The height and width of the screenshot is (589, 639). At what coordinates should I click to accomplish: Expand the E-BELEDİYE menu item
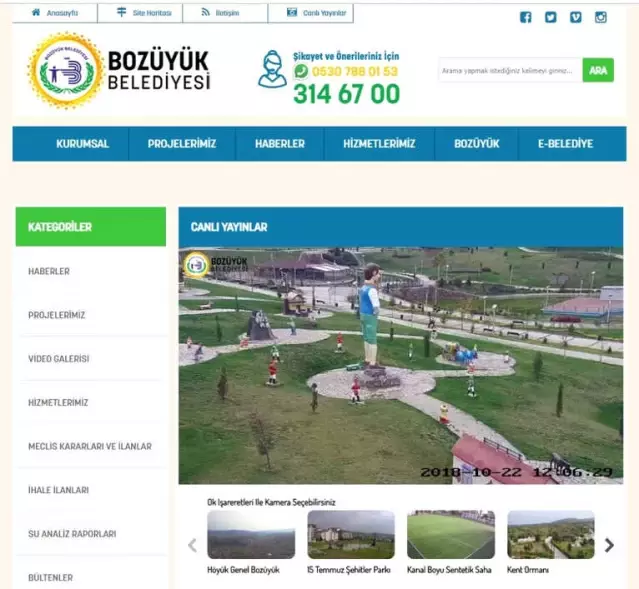pyautogui.click(x=565, y=144)
